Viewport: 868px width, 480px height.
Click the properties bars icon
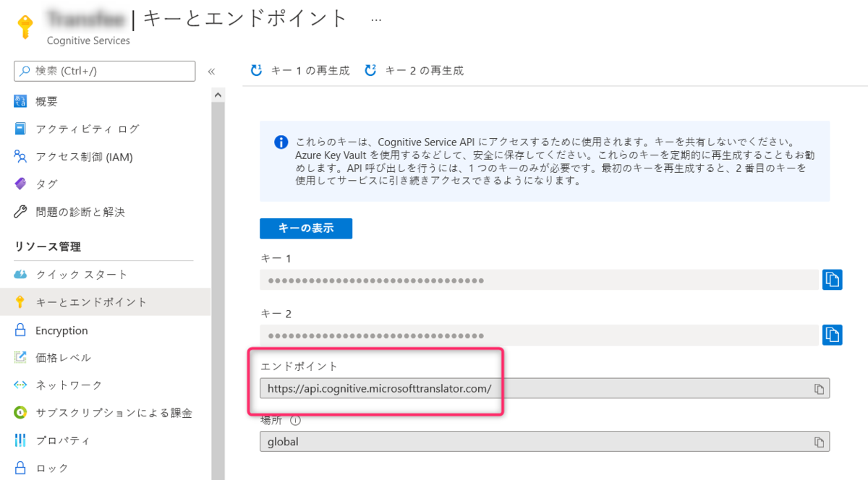20,440
